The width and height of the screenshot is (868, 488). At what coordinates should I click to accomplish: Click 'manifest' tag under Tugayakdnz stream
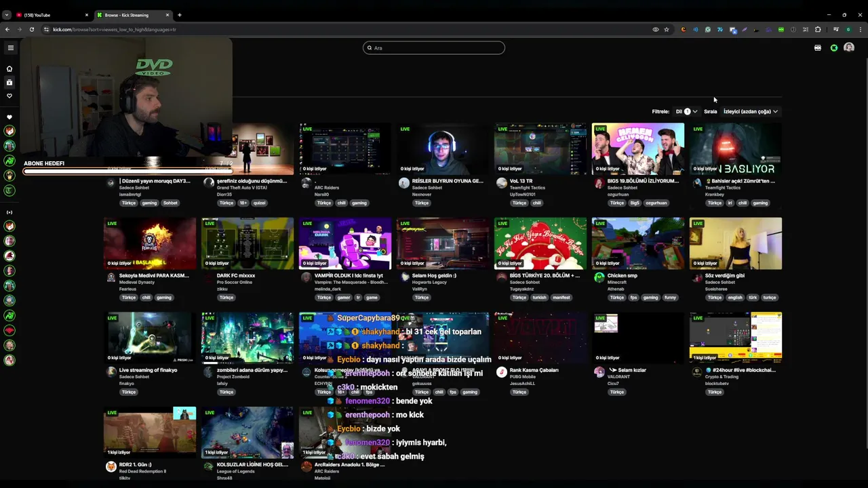[561, 298]
